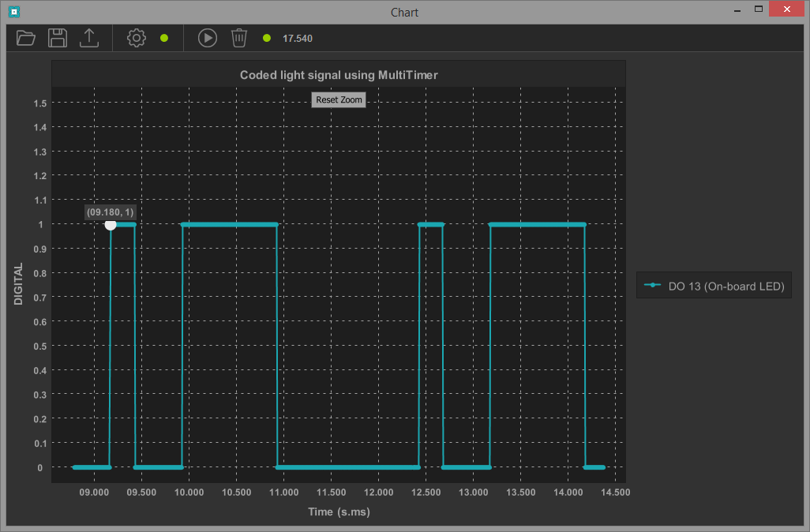Screen dimensions: 810x532
Task: Click the Time (s.ms) x-axis label
Action: [x=339, y=511]
